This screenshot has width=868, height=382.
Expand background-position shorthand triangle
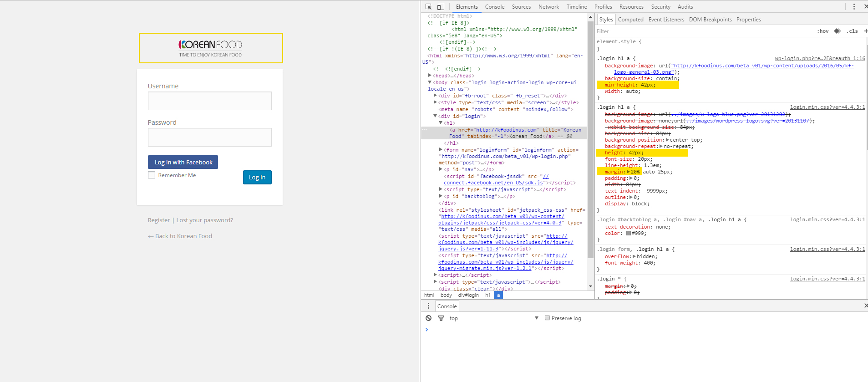(x=667, y=140)
